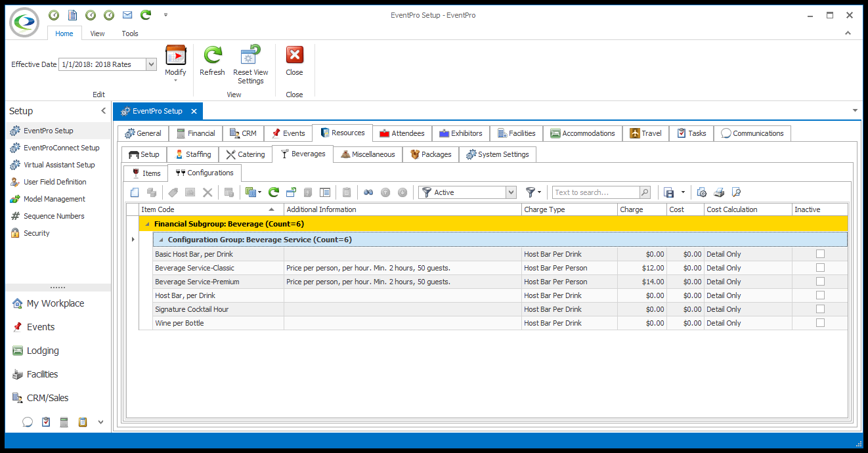Click the clipboard checkmark icon at sidebar bottom
Image resolution: width=868 pixels, height=453 pixels.
coord(46,422)
